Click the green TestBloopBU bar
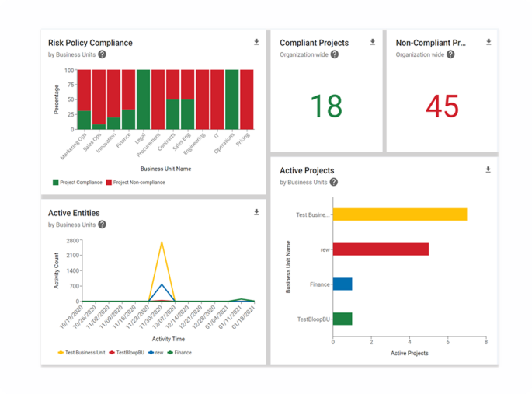 coord(342,319)
